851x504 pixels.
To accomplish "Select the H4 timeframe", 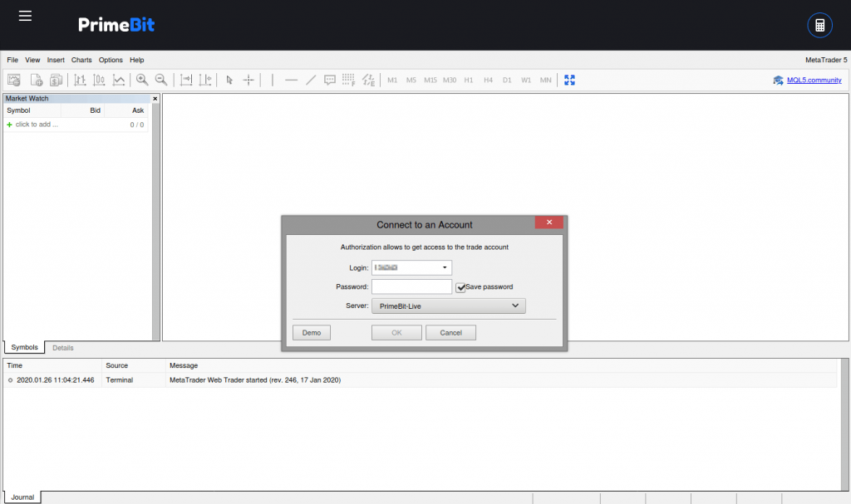I will [488, 81].
